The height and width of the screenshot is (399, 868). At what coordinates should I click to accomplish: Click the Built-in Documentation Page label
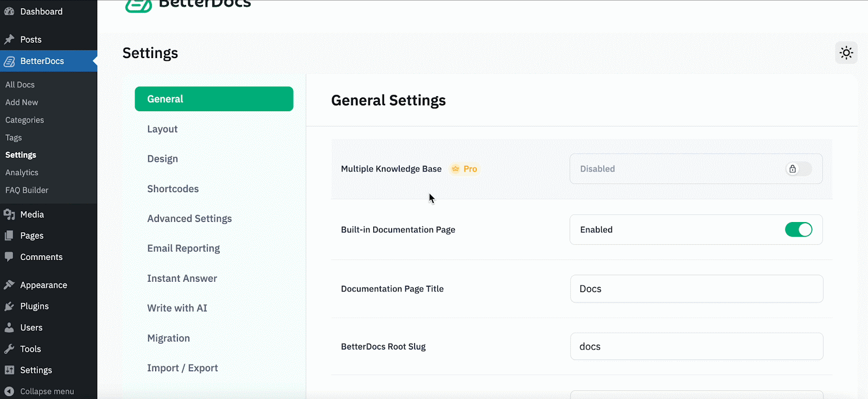point(398,230)
